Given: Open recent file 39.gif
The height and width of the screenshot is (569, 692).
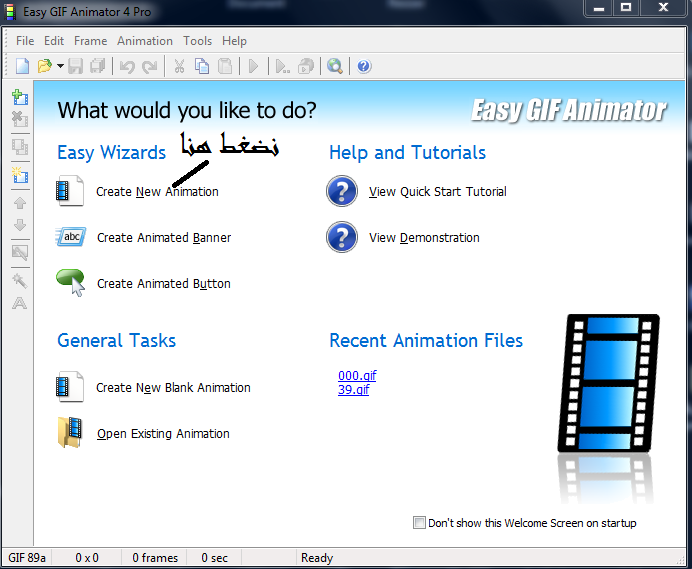Looking at the screenshot, I should 354,389.
